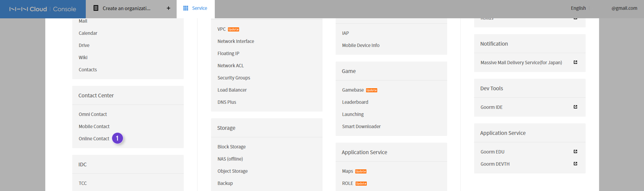Select DNS Plus

[x=227, y=102]
